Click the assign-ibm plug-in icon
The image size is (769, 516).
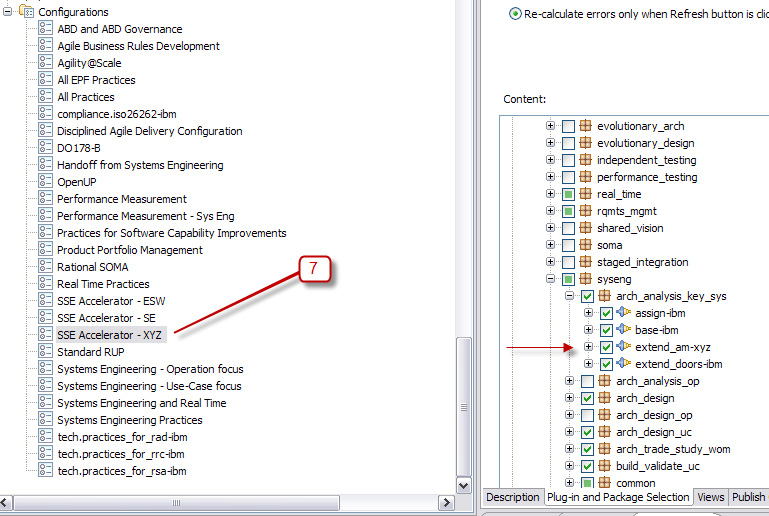623,312
